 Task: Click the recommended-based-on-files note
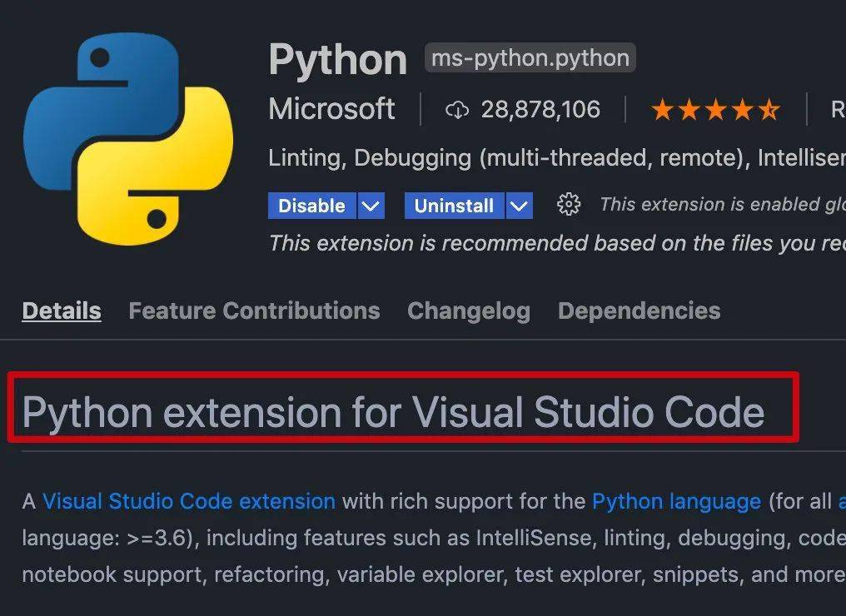click(x=557, y=243)
